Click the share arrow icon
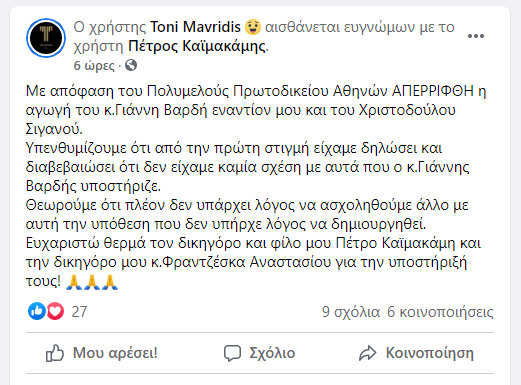The image size is (521, 385). point(367,353)
